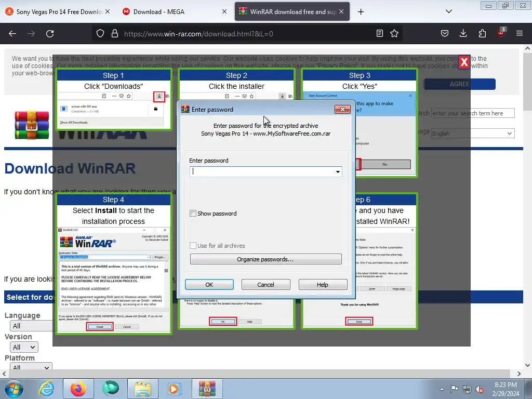Close the WinRAR download tab
The width and height of the screenshot is (532, 399).
341,11
